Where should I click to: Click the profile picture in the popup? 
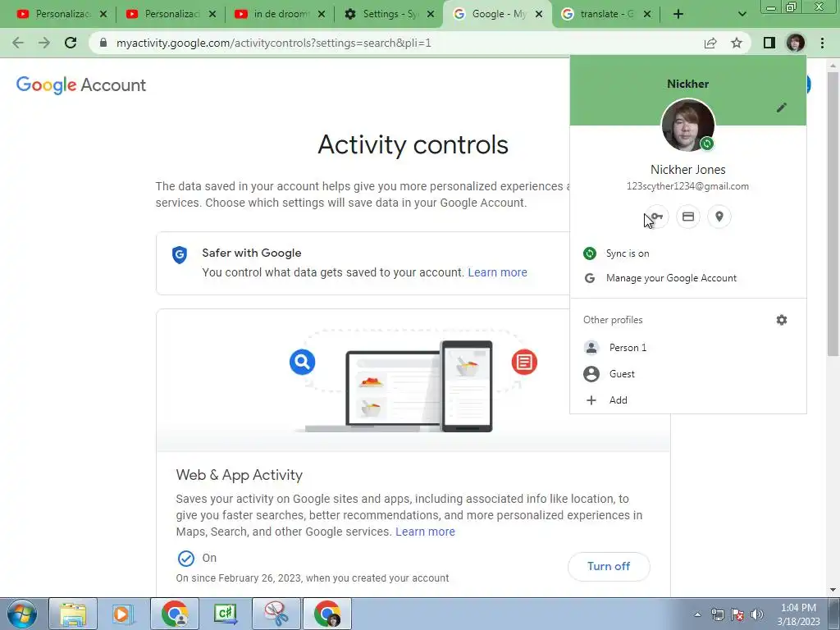(x=688, y=125)
